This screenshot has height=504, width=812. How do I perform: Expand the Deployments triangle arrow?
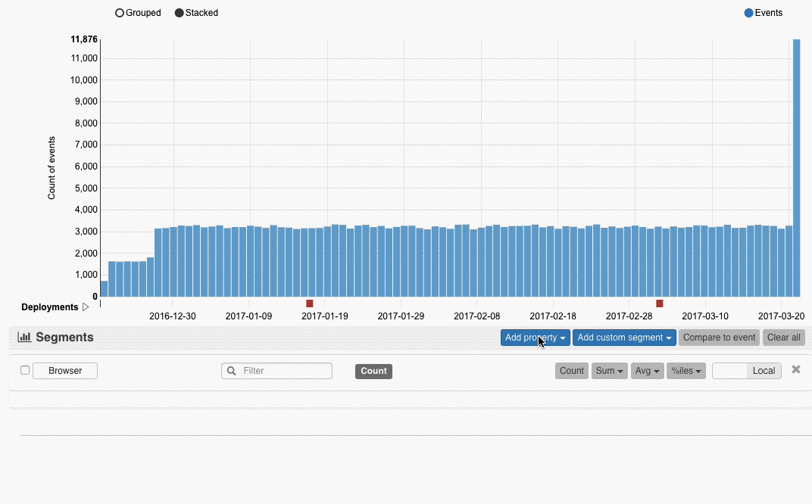coord(86,307)
